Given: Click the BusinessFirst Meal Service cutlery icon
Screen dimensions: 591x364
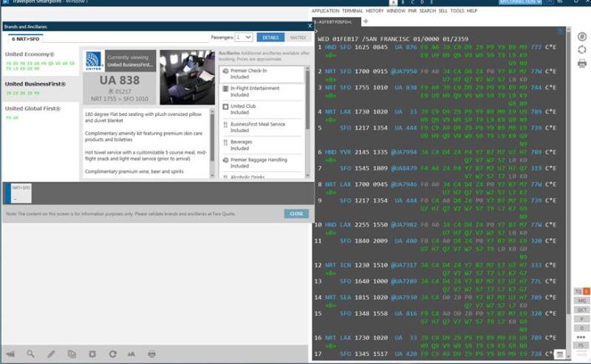Looking at the screenshot, I should coord(225,124).
